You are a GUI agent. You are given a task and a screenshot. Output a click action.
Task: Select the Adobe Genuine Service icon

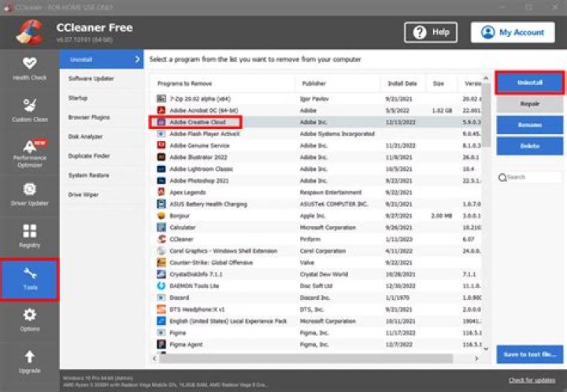click(161, 146)
